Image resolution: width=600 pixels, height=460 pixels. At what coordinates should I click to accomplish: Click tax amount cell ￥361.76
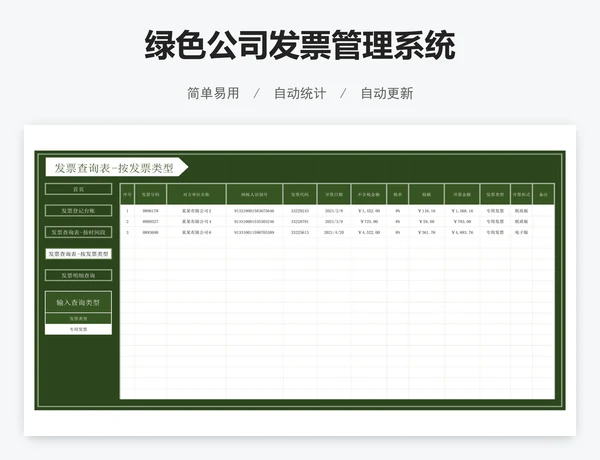[x=427, y=232]
